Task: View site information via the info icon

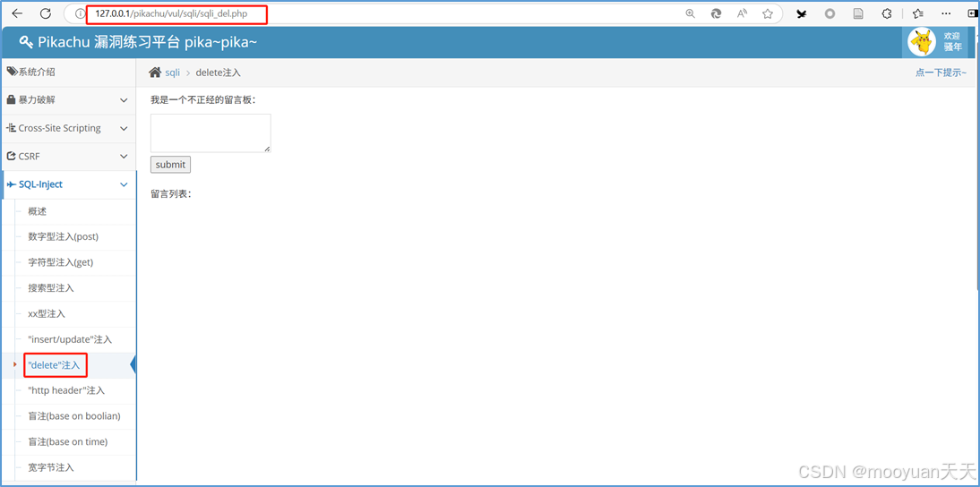Action: (80, 13)
